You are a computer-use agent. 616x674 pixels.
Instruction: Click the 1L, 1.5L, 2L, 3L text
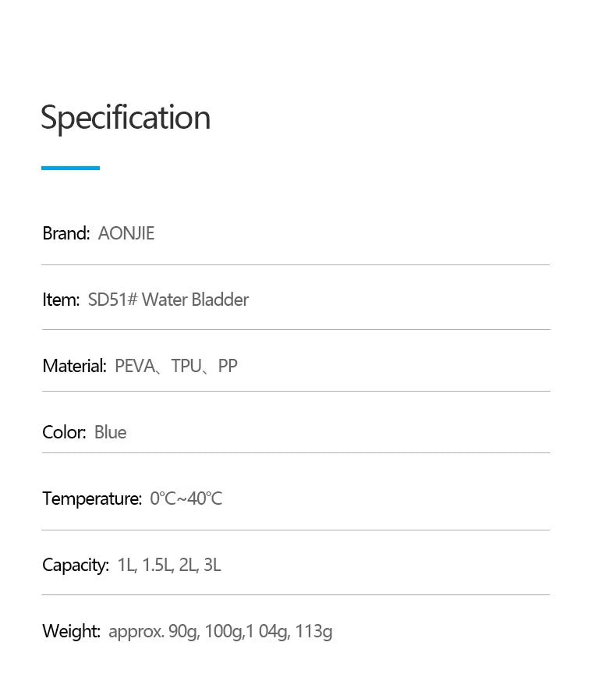(169, 565)
